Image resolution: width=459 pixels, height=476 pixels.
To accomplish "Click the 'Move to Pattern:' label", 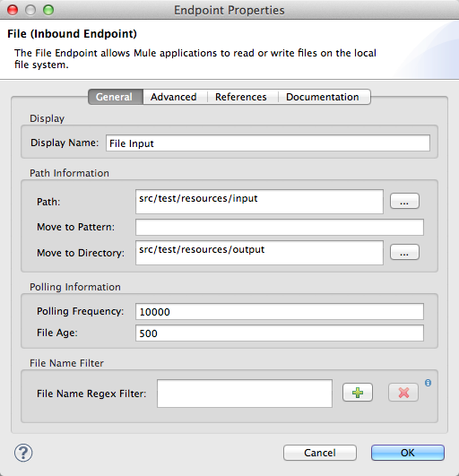I will 76,227.
